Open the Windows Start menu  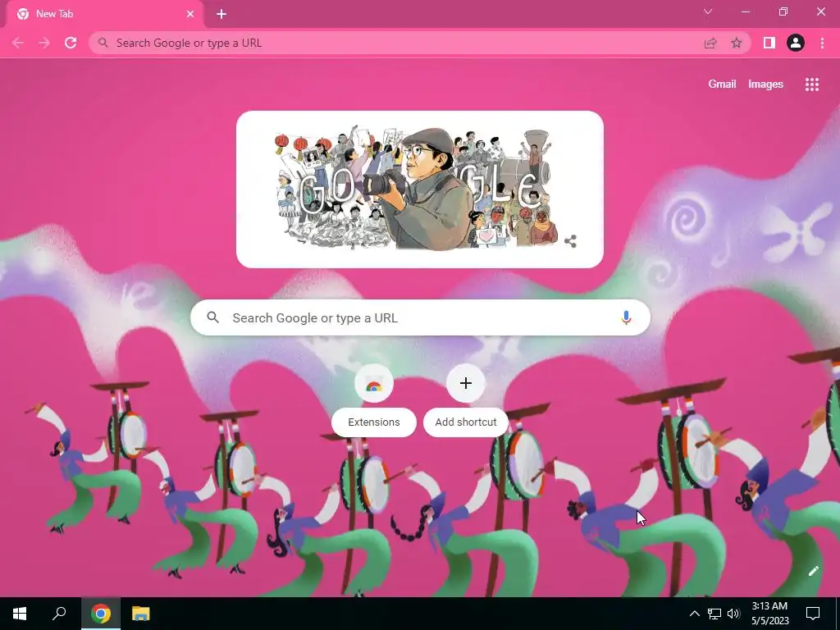(20, 614)
